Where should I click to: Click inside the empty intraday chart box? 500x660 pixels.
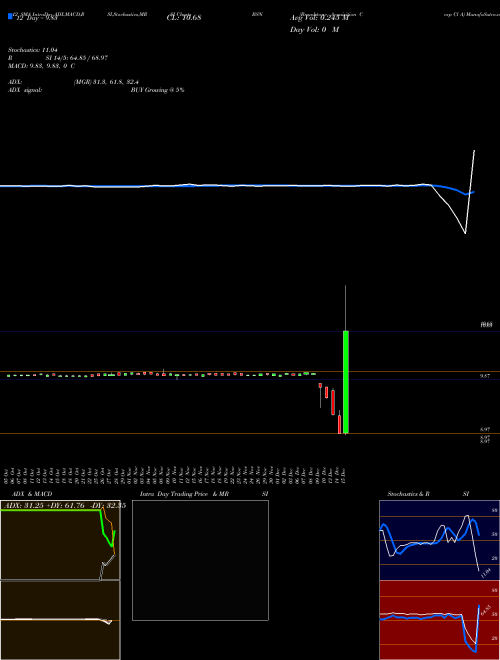click(x=200, y=560)
